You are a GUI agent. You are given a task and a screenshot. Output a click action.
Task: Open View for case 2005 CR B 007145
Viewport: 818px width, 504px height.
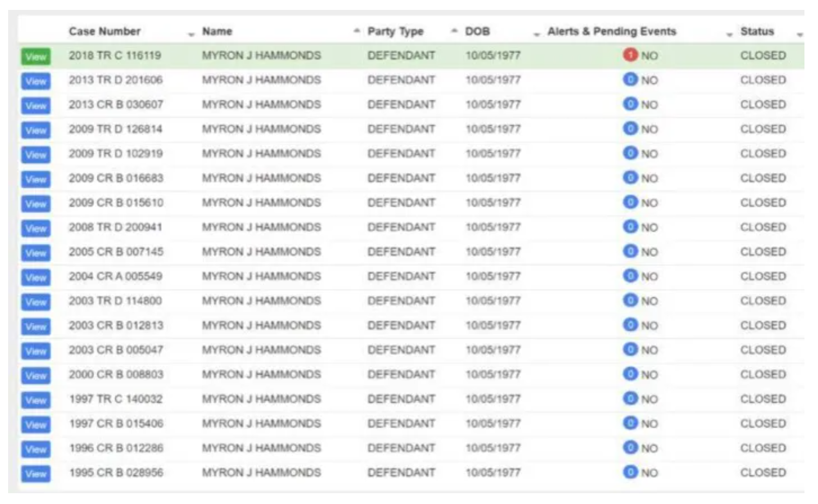(36, 253)
